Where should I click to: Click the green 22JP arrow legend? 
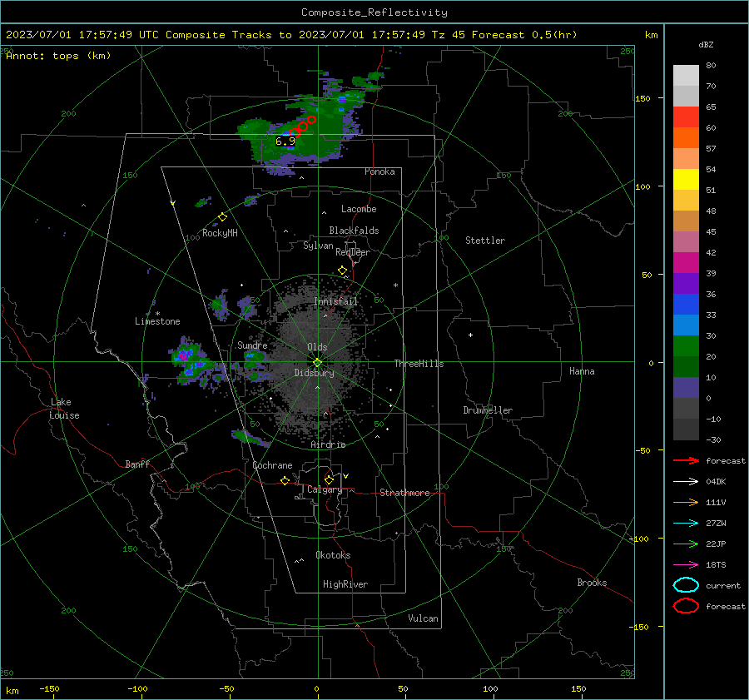687,544
